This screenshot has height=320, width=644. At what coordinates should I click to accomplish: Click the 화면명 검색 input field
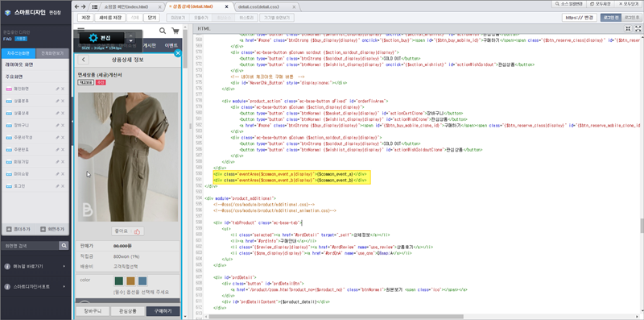(x=30, y=246)
